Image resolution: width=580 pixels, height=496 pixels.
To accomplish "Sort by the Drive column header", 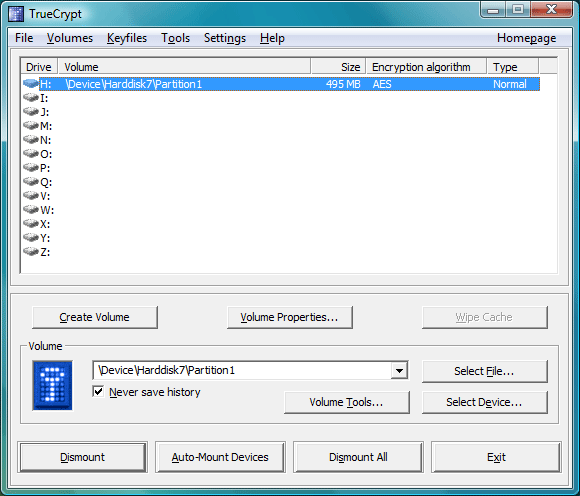I will [39, 67].
